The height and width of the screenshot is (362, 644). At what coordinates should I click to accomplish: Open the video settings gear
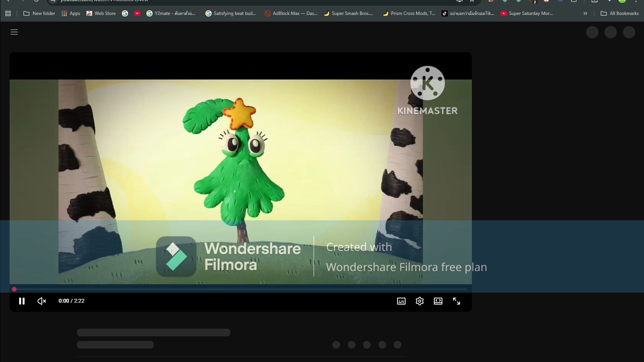420,301
